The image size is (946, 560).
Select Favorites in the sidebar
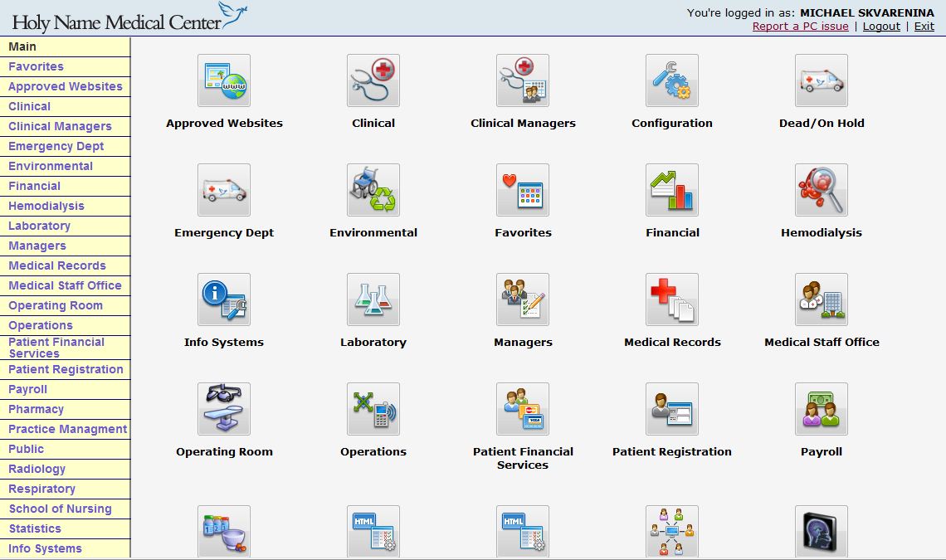pos(66,66)
